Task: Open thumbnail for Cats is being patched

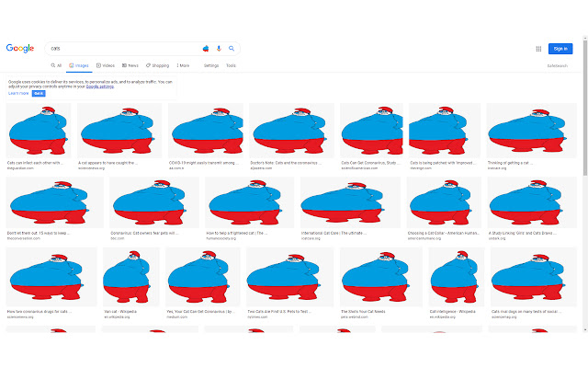Action: (445, 131)
